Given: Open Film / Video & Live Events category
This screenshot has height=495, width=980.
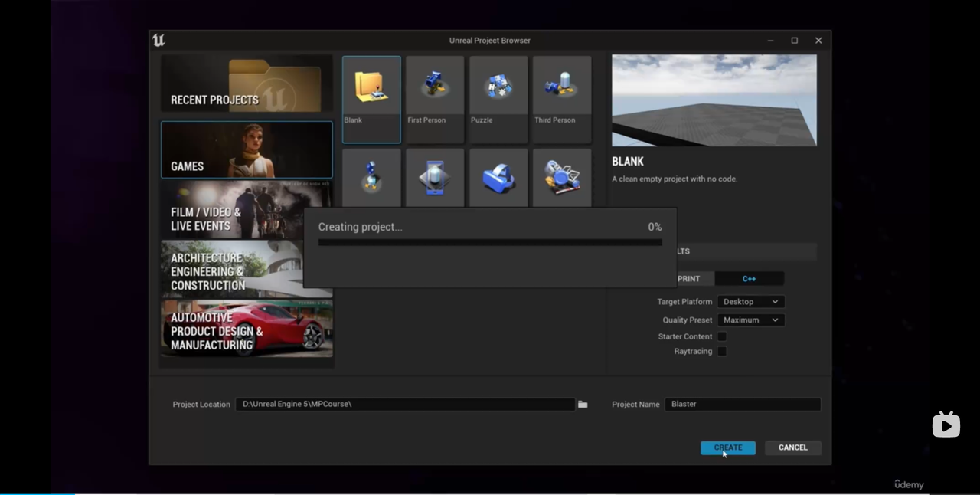Looking at the screenshot, I should pos(247,209).
